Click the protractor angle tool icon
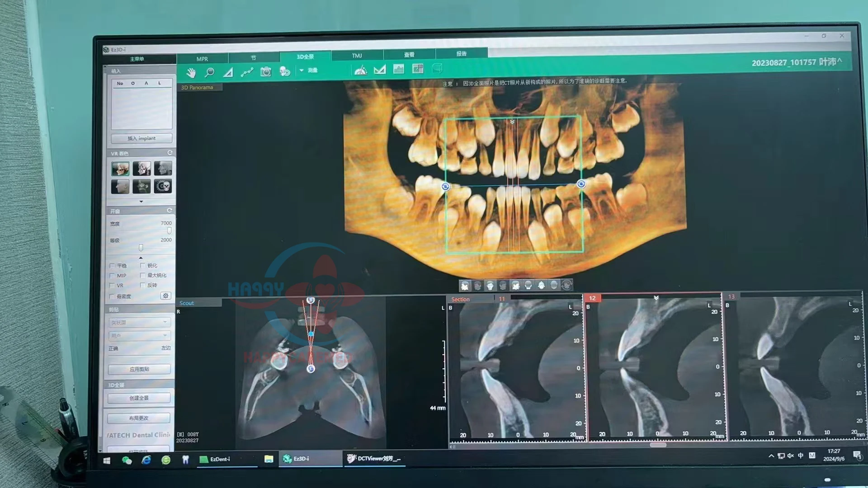Screen dimensions: 868x488 [x=360, y=70]
